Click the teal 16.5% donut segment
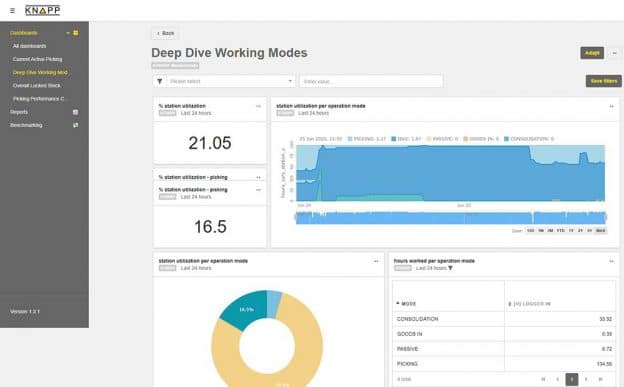This screenshot has height=387, width=624. click(246, 309)
